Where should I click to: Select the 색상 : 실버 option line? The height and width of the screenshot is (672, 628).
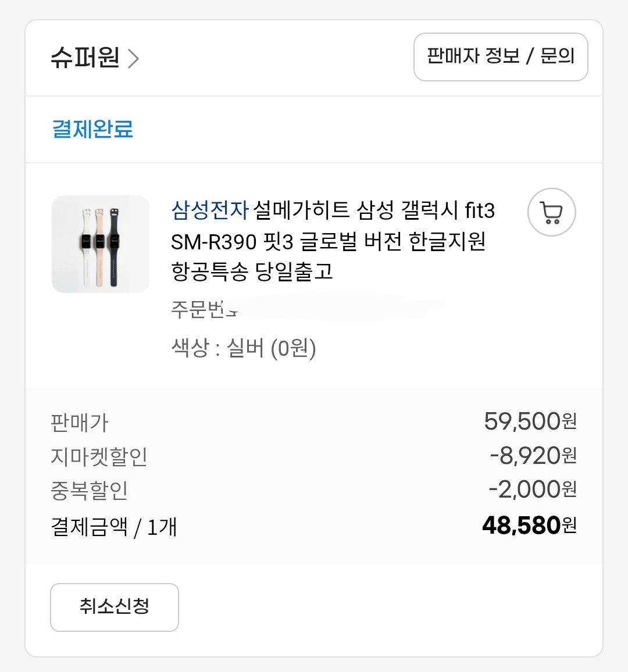click(244, 348)
